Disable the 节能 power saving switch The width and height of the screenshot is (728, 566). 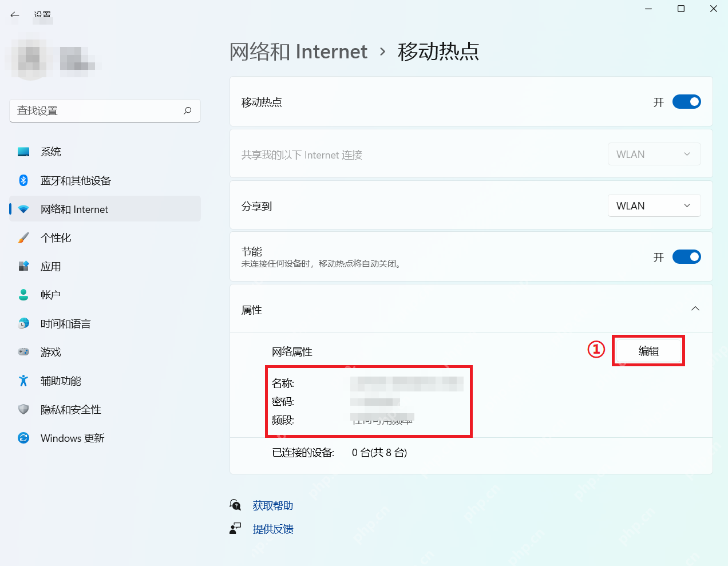pyautogui.click(x=686, y=256)
